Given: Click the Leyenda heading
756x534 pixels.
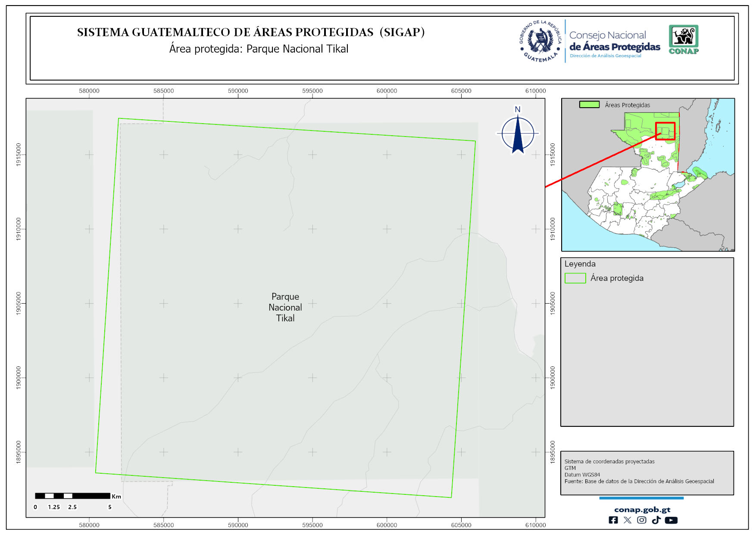Looking at the screenshot, I should 580,264.
